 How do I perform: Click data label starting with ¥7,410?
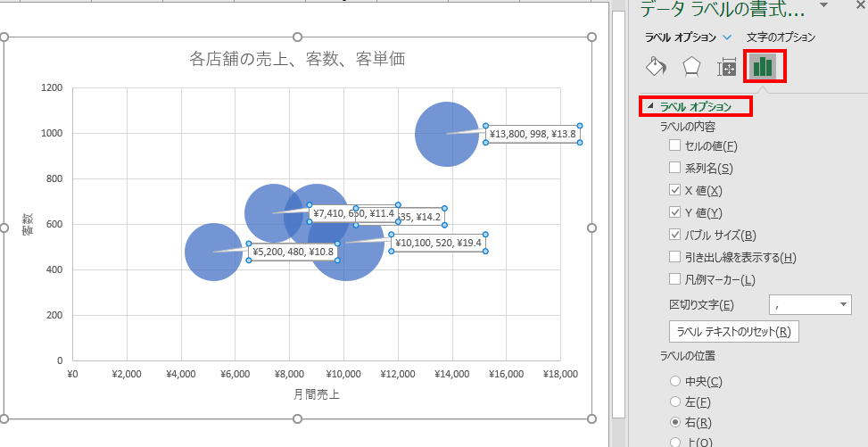coord(353,213)
